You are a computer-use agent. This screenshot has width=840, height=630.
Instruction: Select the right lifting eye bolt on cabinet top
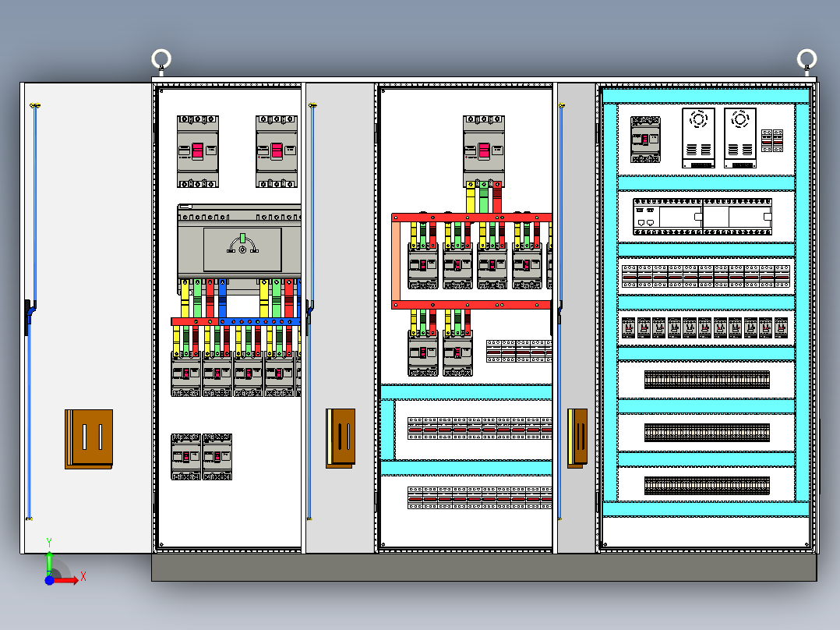click(x=806, y=60)
